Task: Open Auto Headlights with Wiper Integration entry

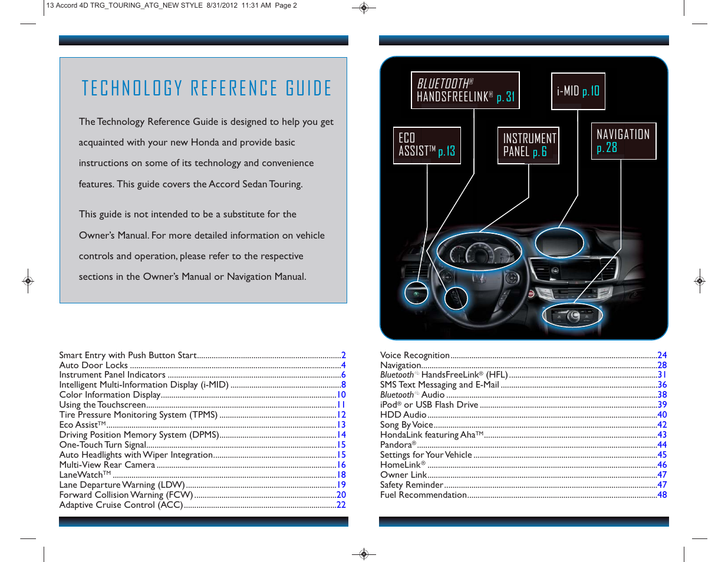Action: pyautogui.click(x=202, y=455)
